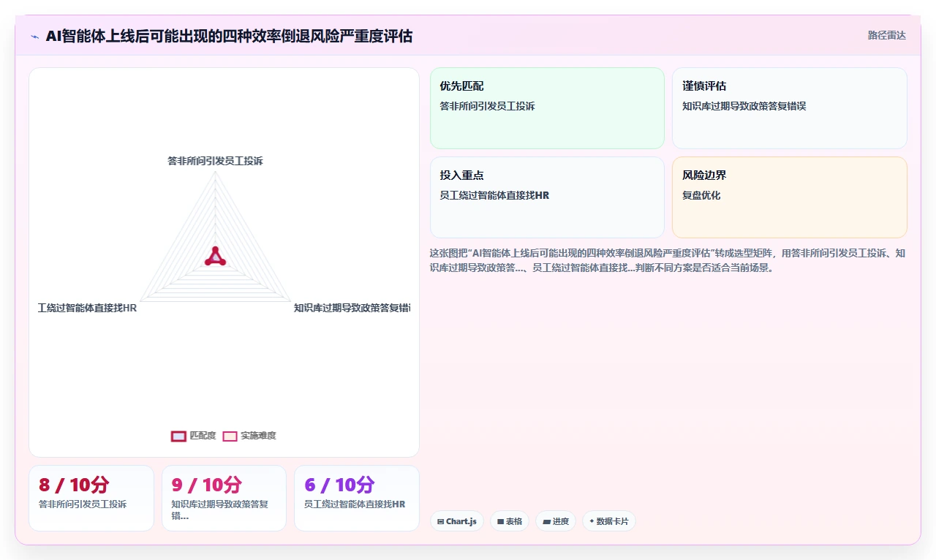The height and width of the screenshot is (560, 936).
Task: Click radar axis label 绕过智能体直接找HR
Action: (87, 308)
